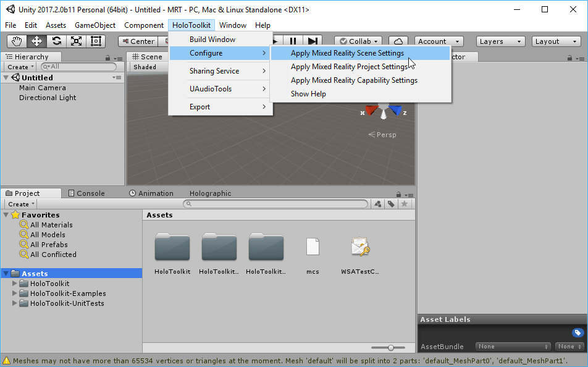
Task: Open the Layers dropdown
Action: pos(500,41)
